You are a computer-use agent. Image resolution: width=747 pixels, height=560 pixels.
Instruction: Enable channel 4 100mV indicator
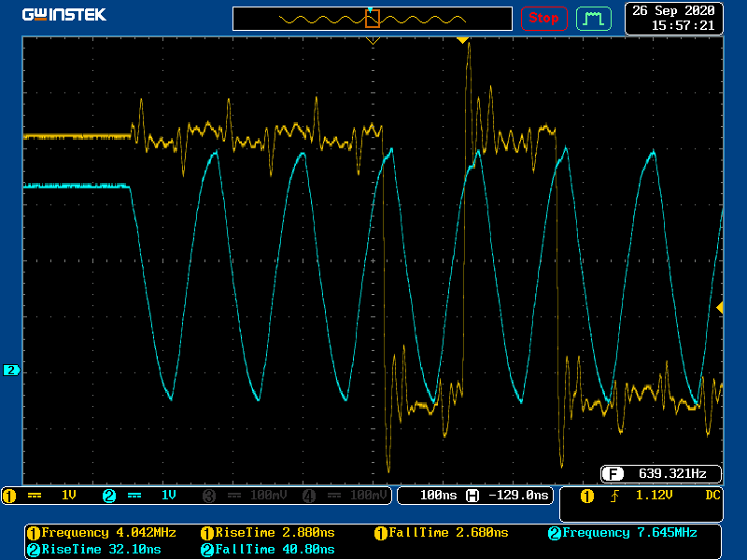tap(347, 496)
